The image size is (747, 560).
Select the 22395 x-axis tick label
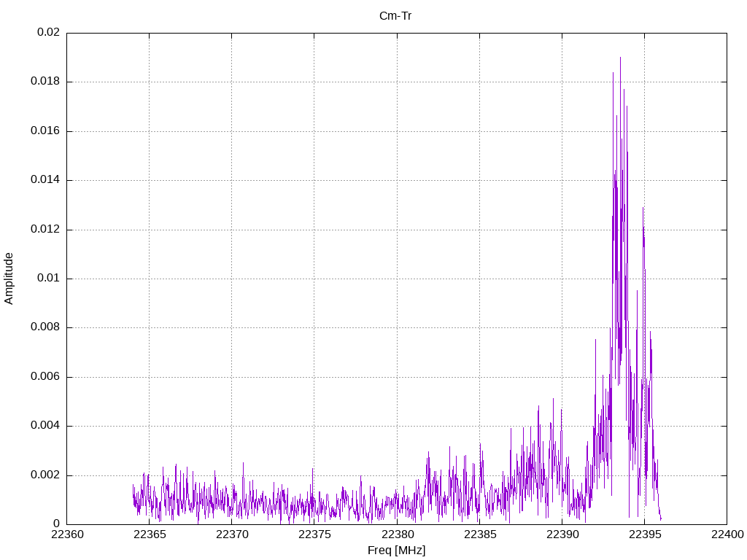[644, 534]
